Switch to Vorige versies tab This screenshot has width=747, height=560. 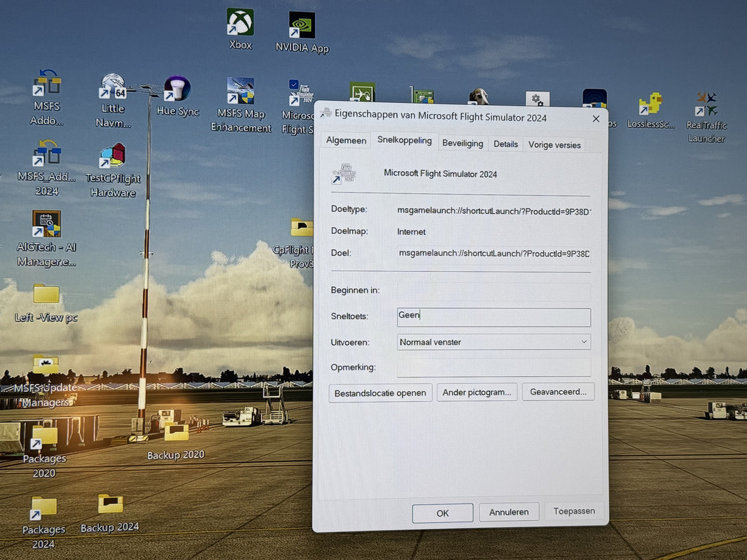coord(554,145)
